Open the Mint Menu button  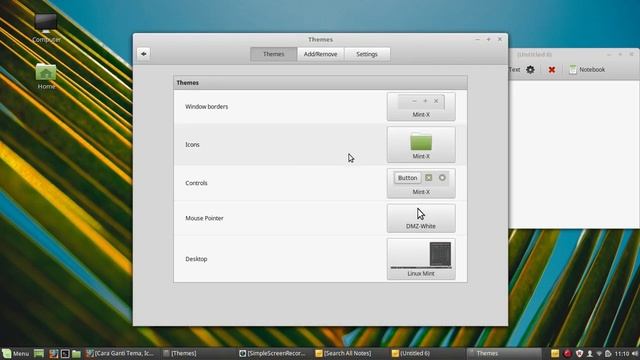point(16,353)
